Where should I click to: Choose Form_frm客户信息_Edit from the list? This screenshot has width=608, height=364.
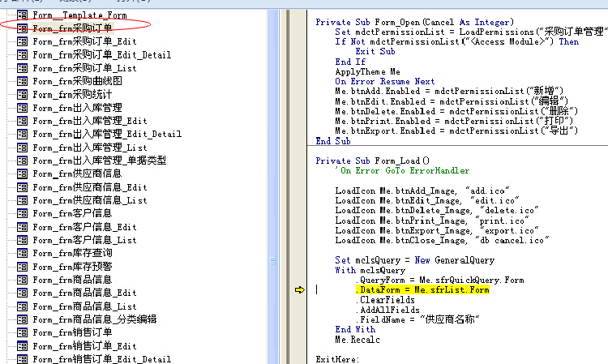[84, 227]
